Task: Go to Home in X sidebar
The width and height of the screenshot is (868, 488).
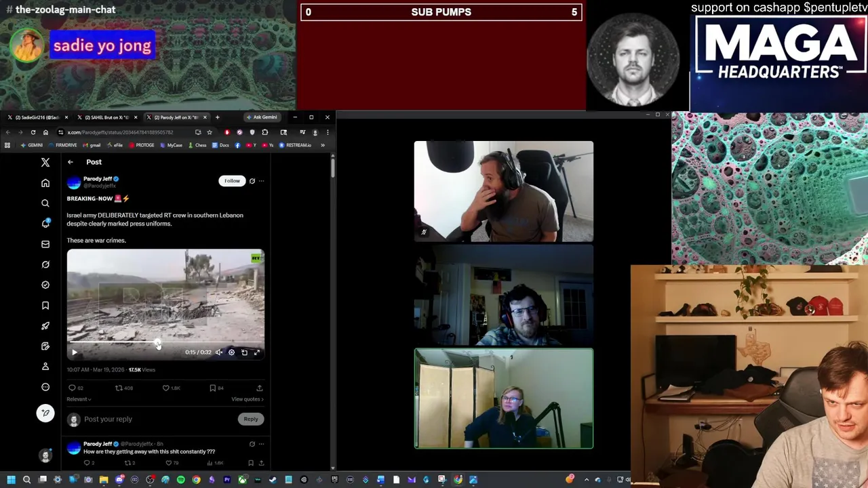Action: pyautogui.click(x=45, y=183)
